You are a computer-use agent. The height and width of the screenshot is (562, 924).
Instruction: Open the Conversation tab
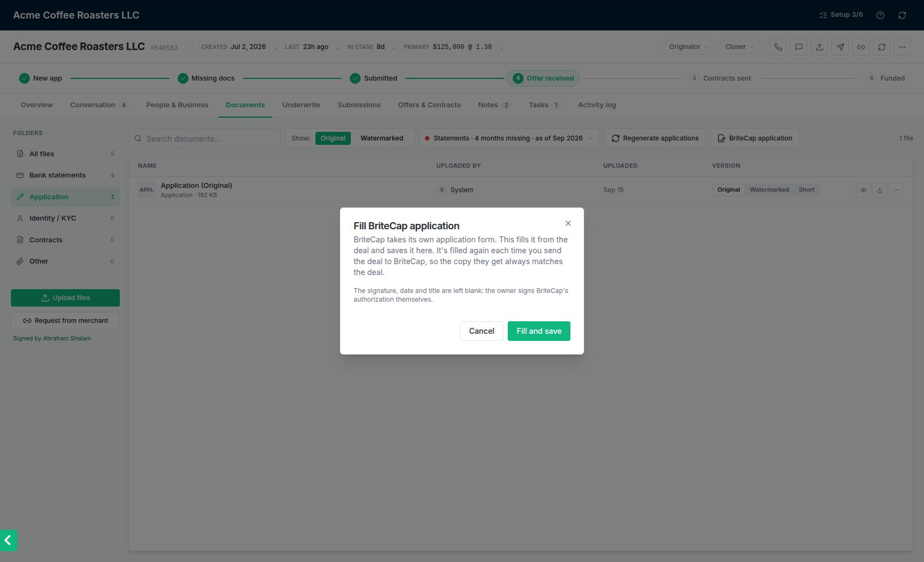[x=99, y=105]
